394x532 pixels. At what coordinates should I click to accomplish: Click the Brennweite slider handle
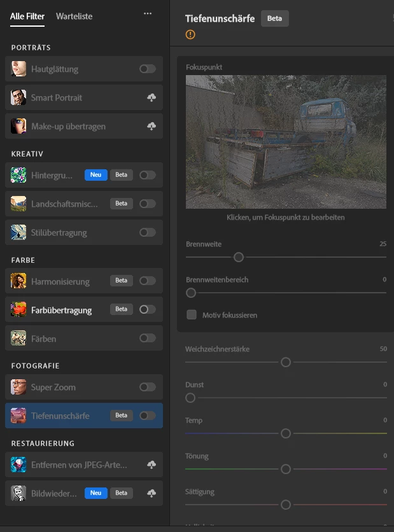click(239, 257)
